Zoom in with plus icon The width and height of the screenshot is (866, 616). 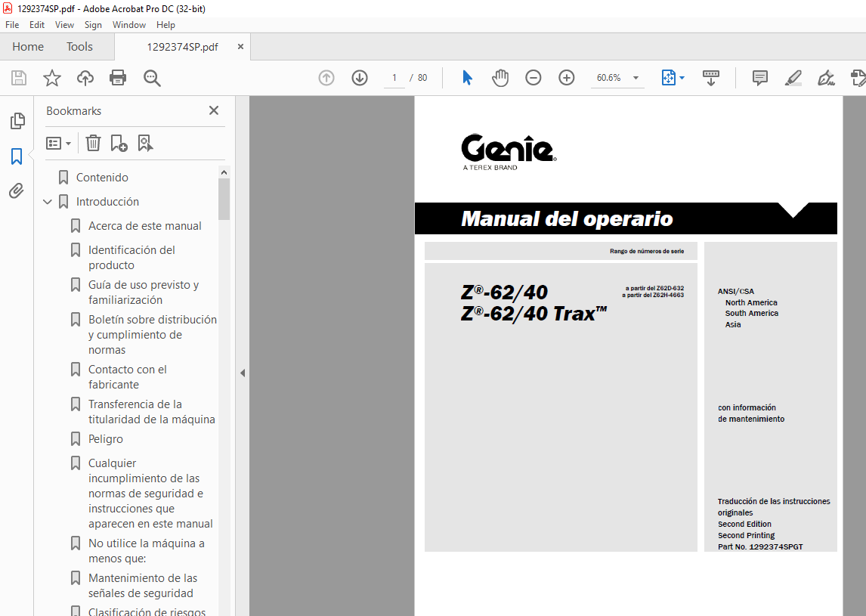[567, 78]
